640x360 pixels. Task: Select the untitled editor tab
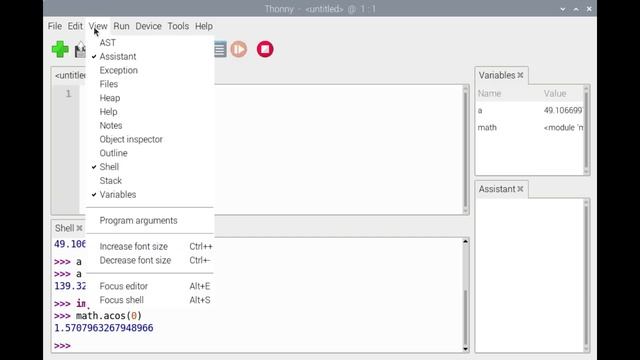pyautogui.click(x=70, y=76)
